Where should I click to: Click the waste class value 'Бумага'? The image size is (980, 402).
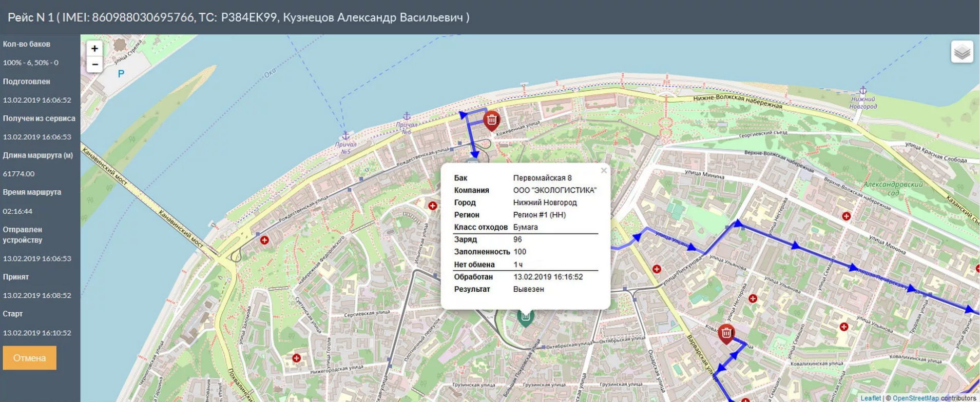tap(526, 227)
